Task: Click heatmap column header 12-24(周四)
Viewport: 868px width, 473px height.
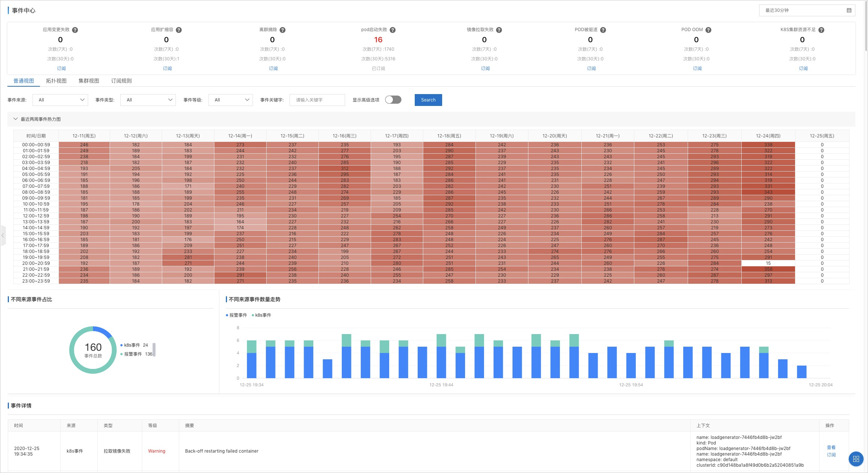Action: 768,136
